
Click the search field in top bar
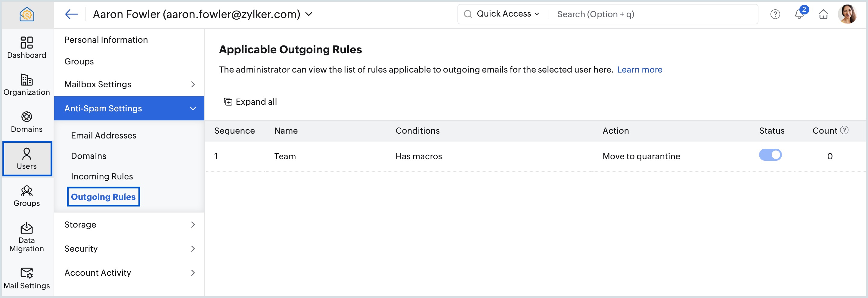tap(606, 14)
